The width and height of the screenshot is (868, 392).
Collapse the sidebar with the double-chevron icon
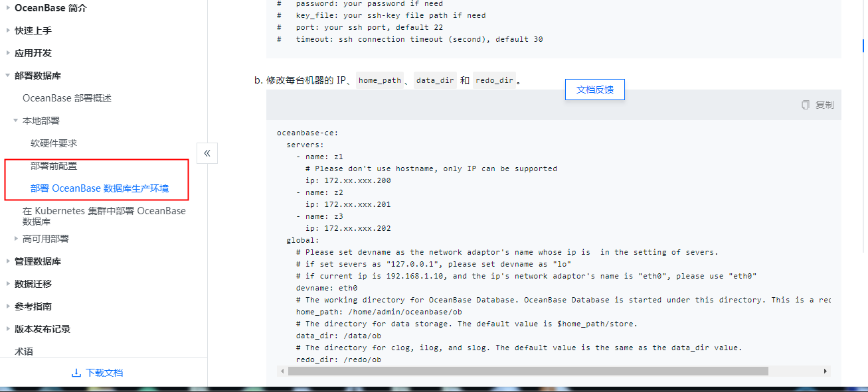[x=207, y=153]
